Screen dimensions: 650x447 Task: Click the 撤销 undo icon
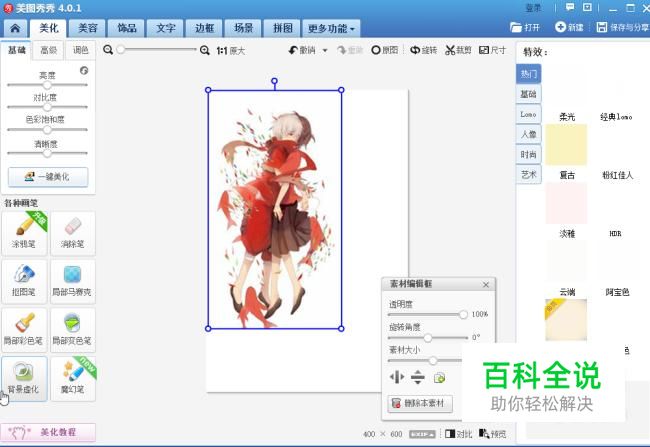pos(293,50)
